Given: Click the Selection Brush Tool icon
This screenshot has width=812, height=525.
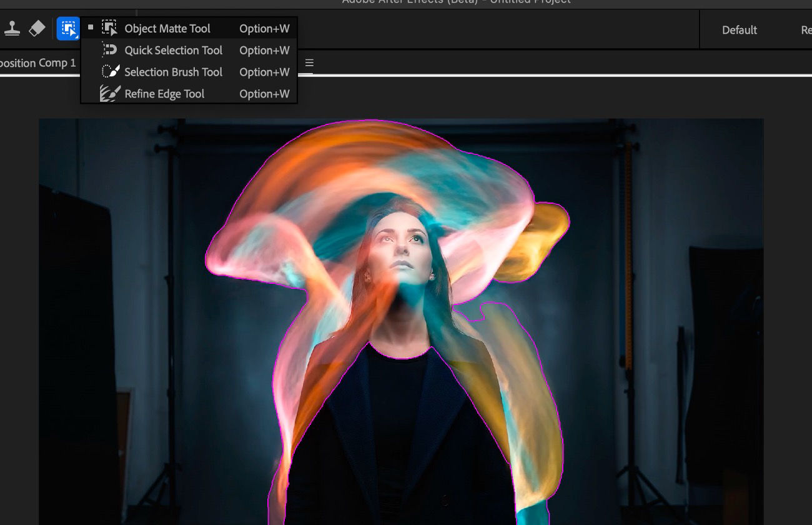Looking at the screenshot, I should point(111,71).
